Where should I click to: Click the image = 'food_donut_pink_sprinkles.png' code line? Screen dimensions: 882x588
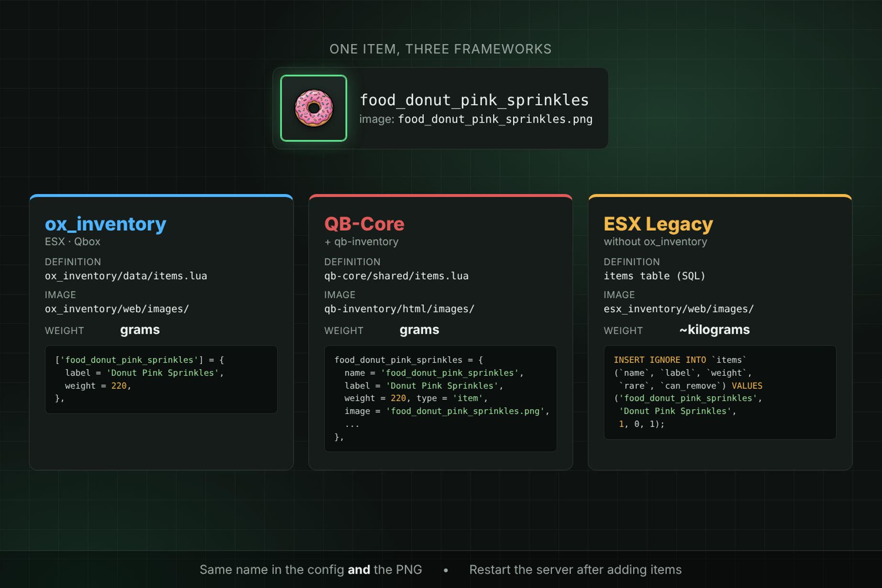[447, 411]
